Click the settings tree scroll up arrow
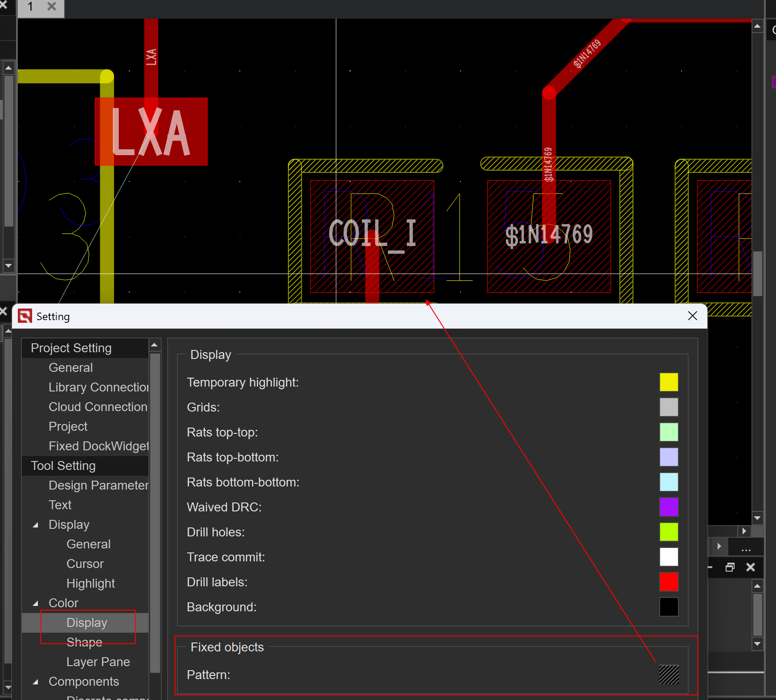 154,345
